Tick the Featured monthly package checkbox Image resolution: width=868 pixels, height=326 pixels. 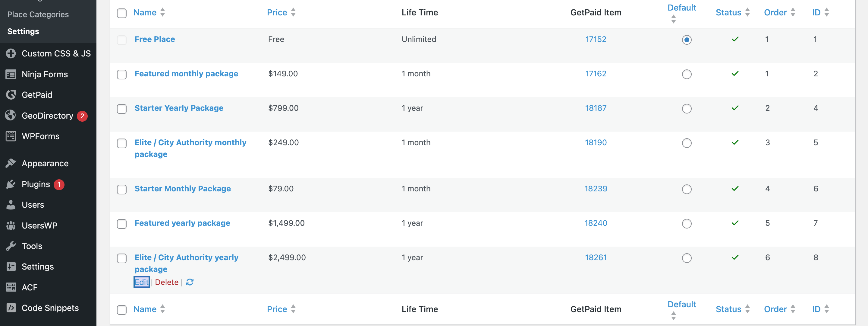[x=122, y=74]
